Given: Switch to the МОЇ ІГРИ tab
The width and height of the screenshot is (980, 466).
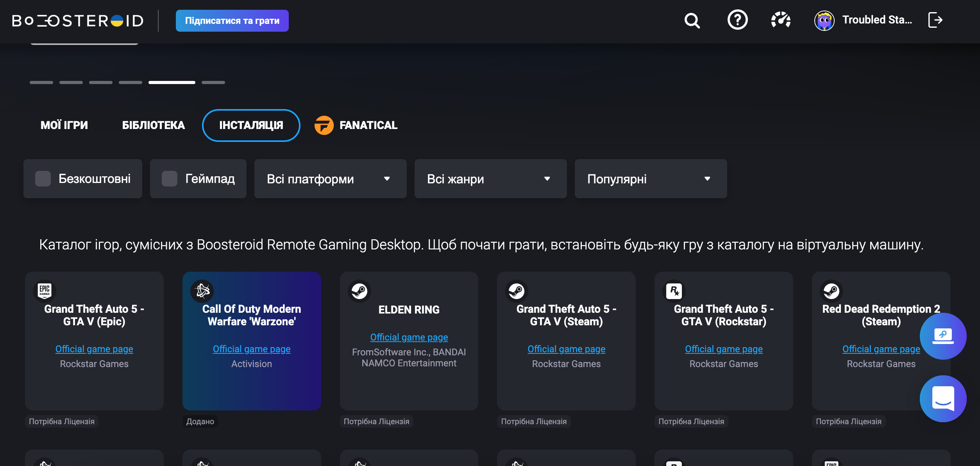Looking at the screenshot, I should [64, 125].
